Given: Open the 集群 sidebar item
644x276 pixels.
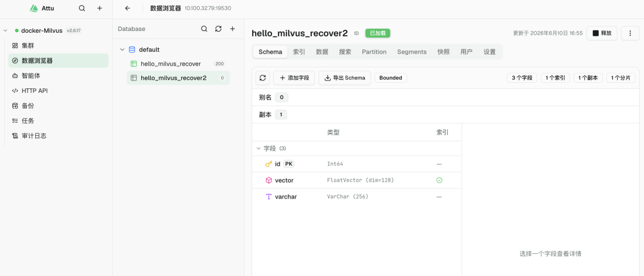Looking at the screenshot, I should pyautogui.click(x=58, y=45).
